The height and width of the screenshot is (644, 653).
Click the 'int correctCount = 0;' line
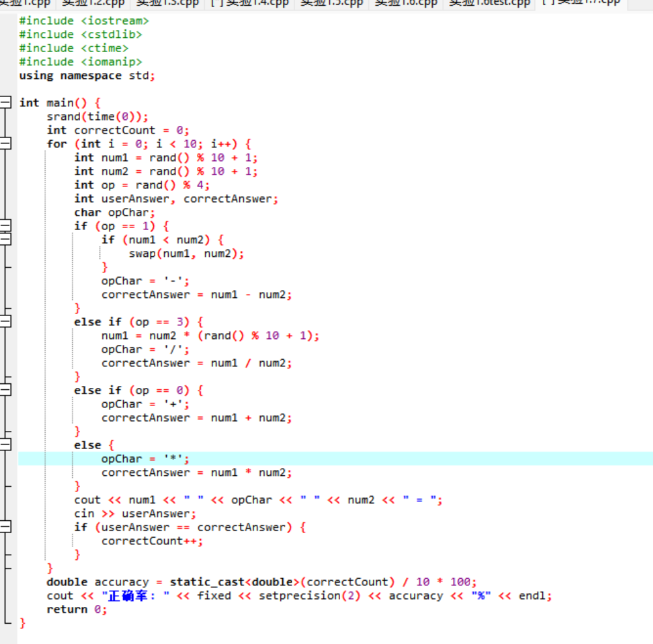(118, 130)
